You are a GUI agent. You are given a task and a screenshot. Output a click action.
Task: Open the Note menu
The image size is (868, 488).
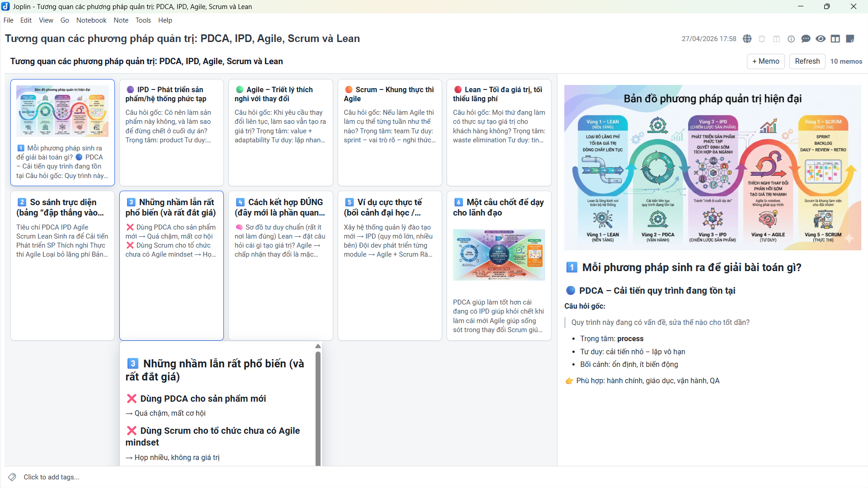point(121,20)
